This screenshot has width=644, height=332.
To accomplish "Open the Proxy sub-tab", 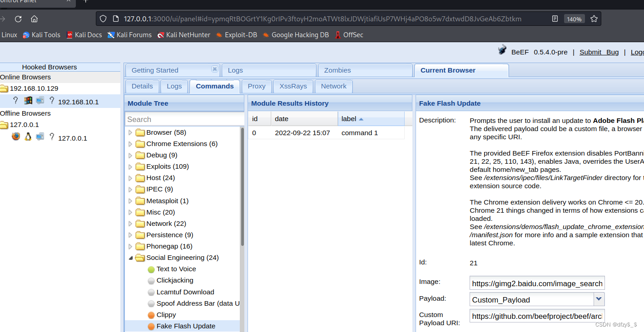I will point(257,86).
